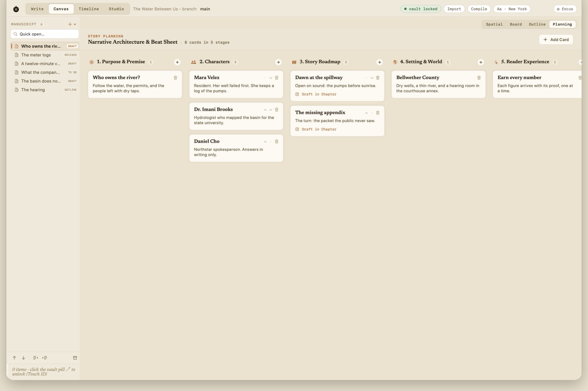Select the Outline view

click(x=537, y=24)
